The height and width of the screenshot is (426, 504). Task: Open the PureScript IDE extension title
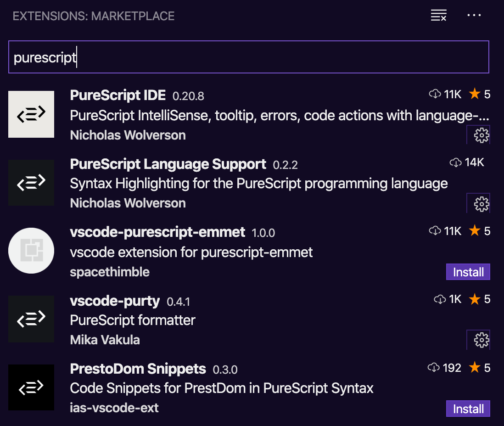coord(118,95)
